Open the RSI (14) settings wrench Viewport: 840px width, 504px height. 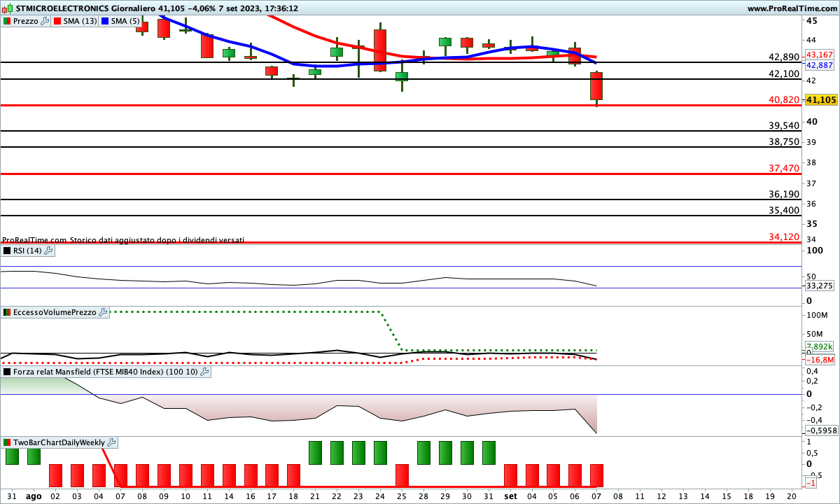coord(48,251)
